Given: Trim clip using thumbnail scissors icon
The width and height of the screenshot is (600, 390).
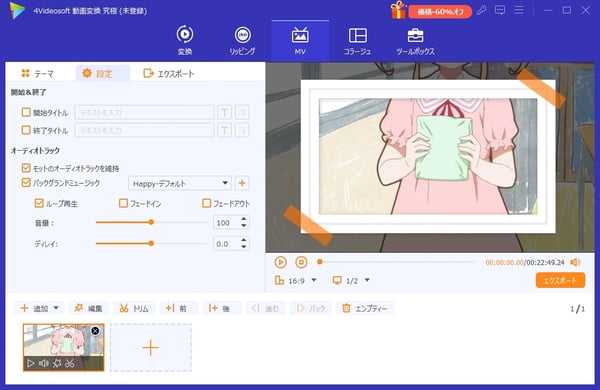Looking at the screenshot, I should click(x=70, y=363).
